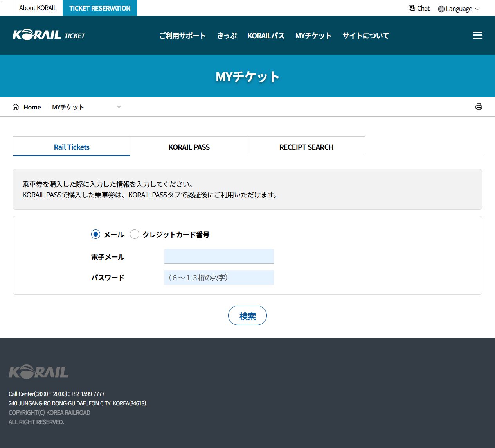Click the MYチケット page banner title
This screenshot has width=495, height=448.
[247, 77]
